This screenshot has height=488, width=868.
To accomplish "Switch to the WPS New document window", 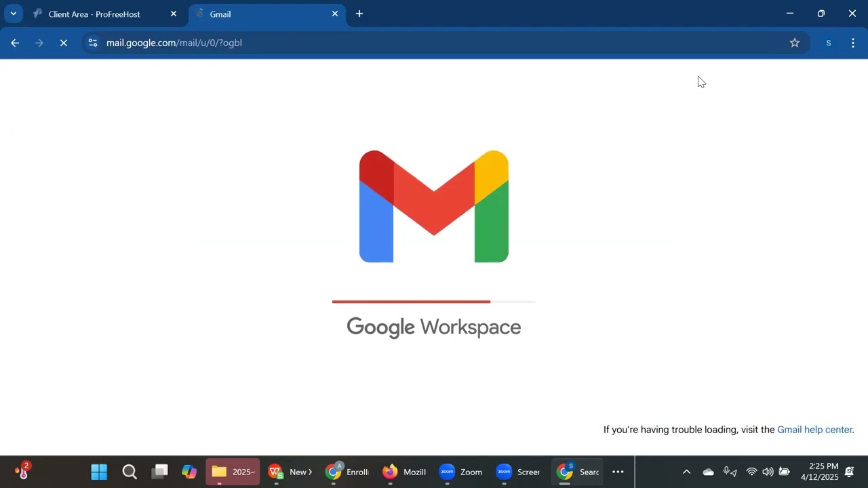I will pos(290,472).
